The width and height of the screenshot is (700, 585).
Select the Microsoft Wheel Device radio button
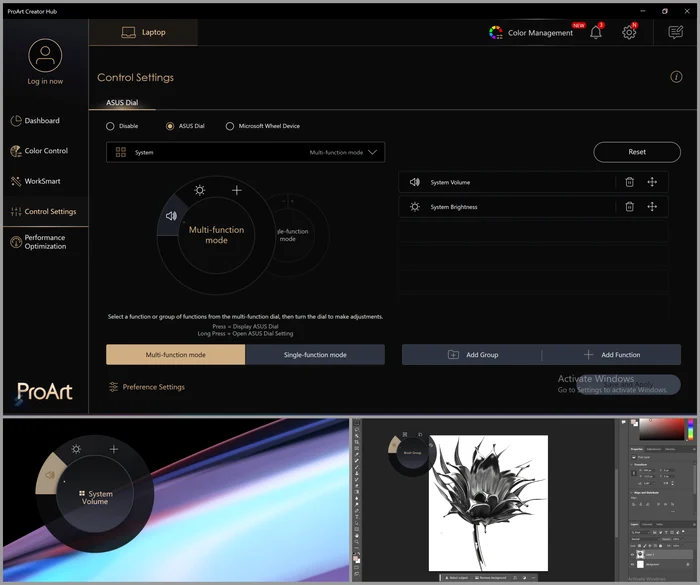pos(229,126)
